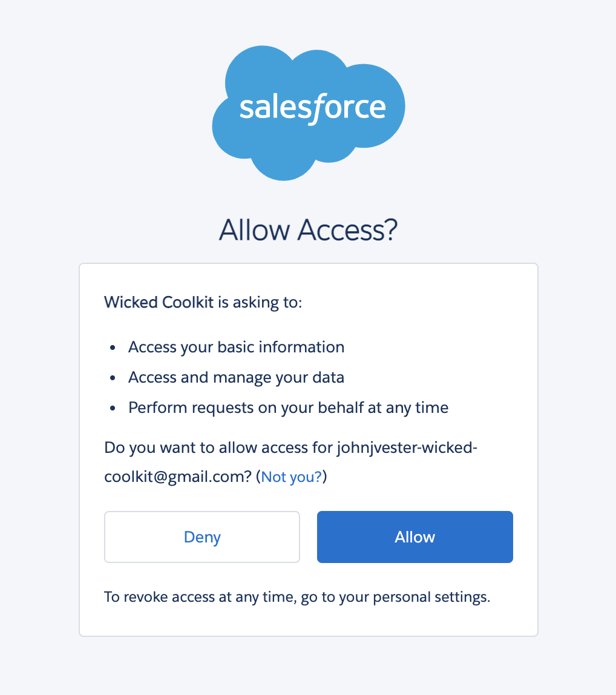Image resolution: width=616 pixels, height=695 pixels.
Task: Click the words "personal settings"
Action: pos(431,598)
